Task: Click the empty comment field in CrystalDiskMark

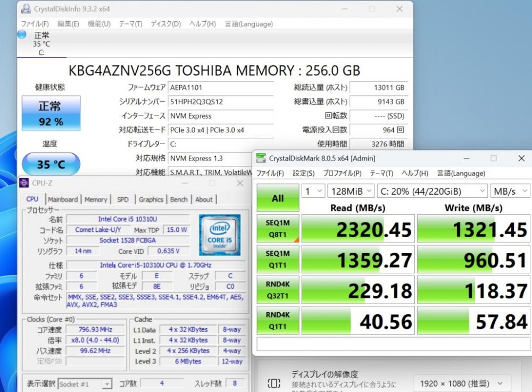Action: [393, 344]
